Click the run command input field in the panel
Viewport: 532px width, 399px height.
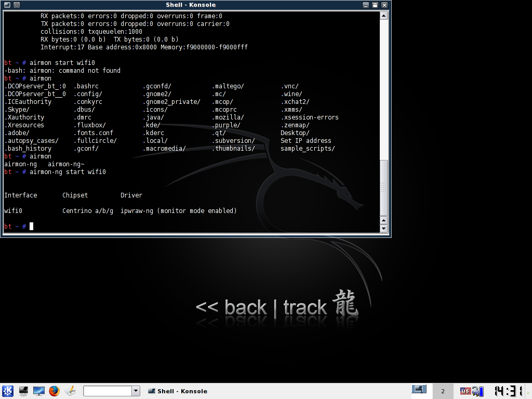(108, 391)
